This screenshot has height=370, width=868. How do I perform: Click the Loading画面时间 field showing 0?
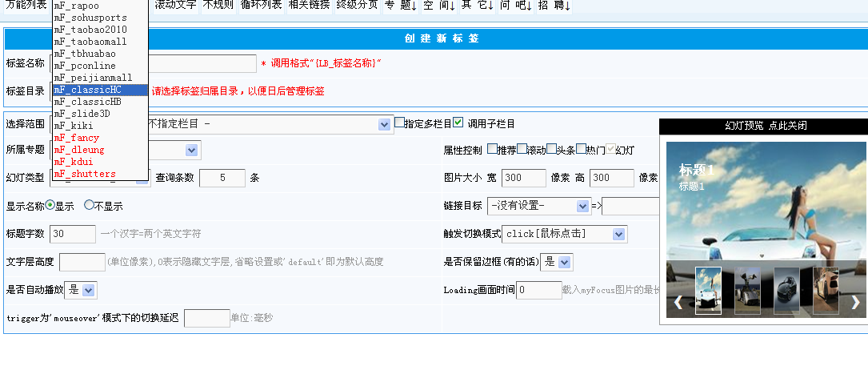click(x=539, y=290)
